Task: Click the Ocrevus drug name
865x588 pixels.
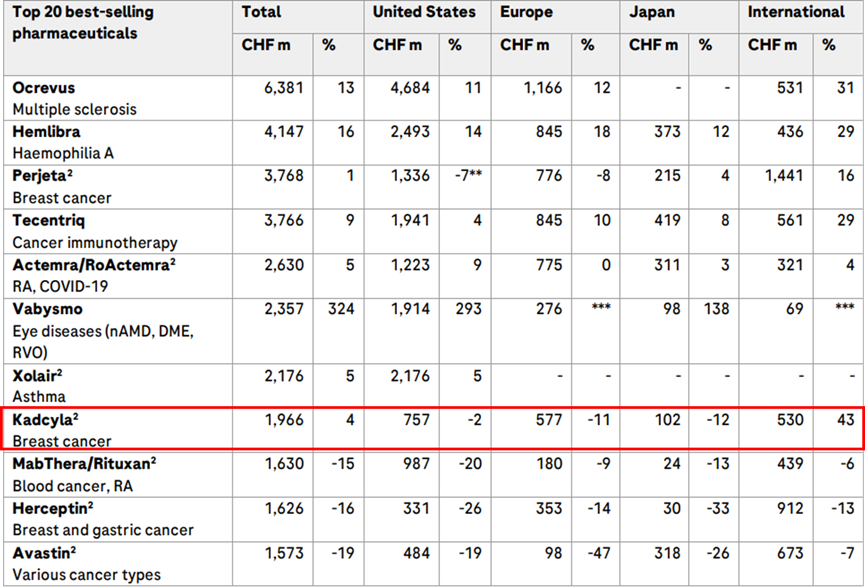Action: 44,88
